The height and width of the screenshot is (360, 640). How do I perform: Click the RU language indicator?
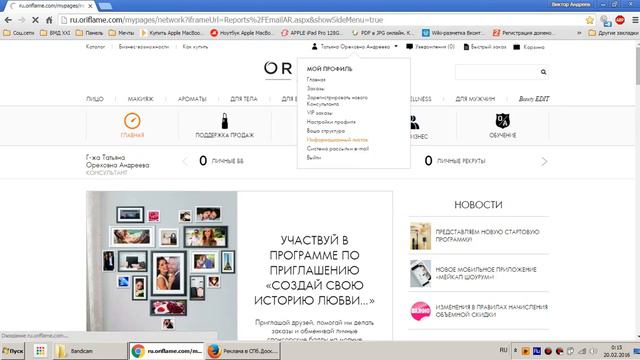click(503, 350)
